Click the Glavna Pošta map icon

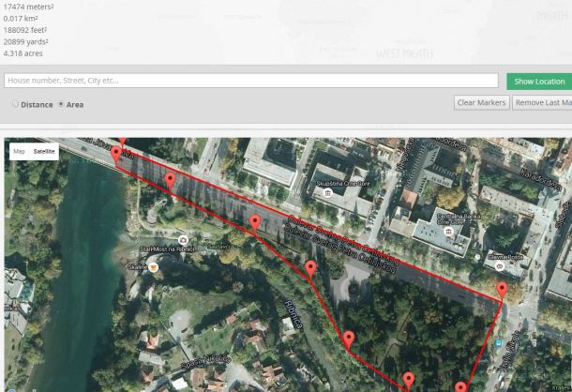click(x=500, y=266)
